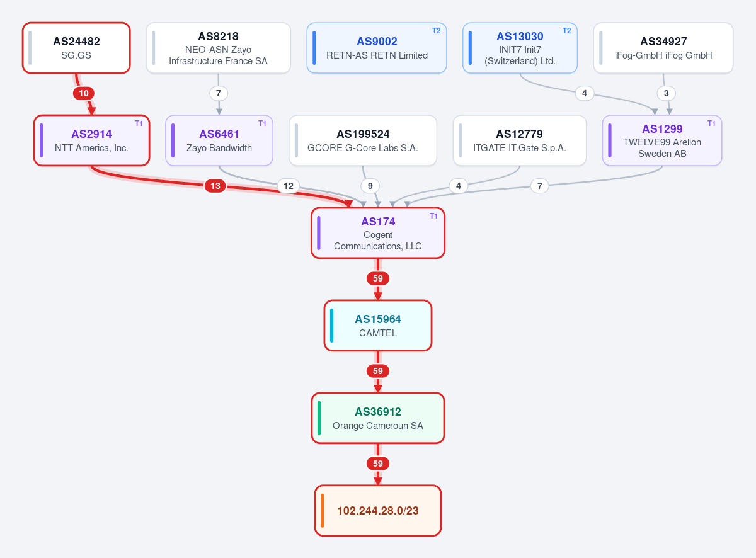Viewport: 756px width, 558px height.
Task: Open the AS9002 RETN Limited node
Action: click(x=377, y=48)
